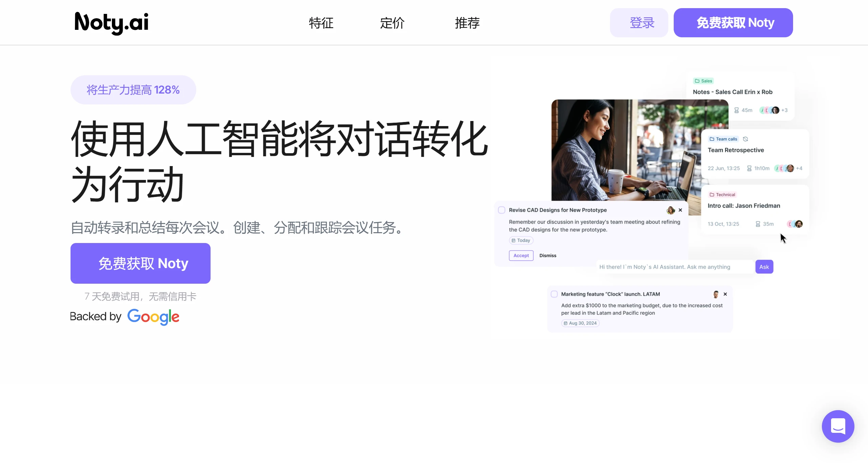Viewport: 868px width, 463px height.
Task: Click the Noty.ai logo
Action: click(x=111, y=23)
